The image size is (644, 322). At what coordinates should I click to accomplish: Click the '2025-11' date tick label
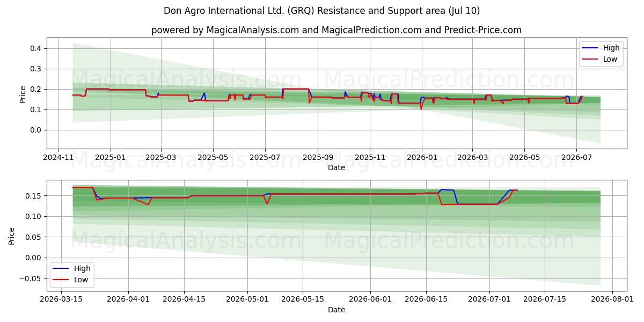tap(370, 157)
